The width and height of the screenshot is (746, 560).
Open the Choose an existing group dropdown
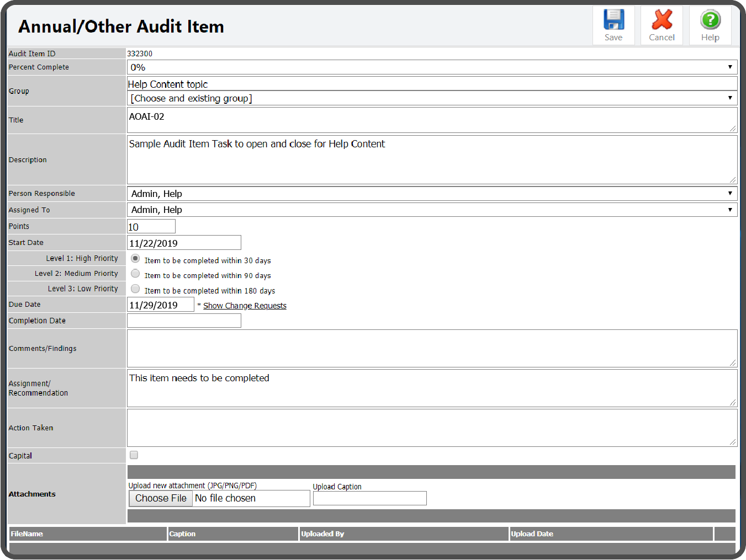tap(432, 98)
